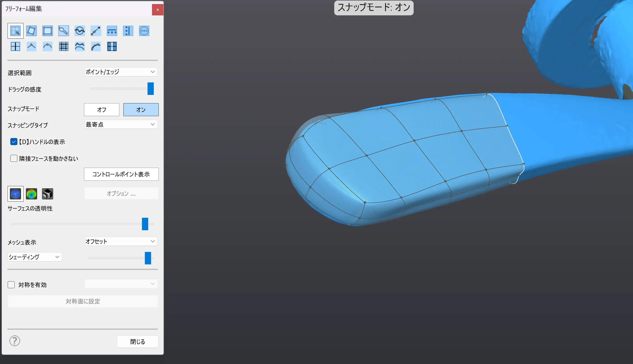The height and width of the screenshot is (364, 633).
Task: Enable the 隣接フェースを動かさない checkbox
Action: [x=14, y=159]
